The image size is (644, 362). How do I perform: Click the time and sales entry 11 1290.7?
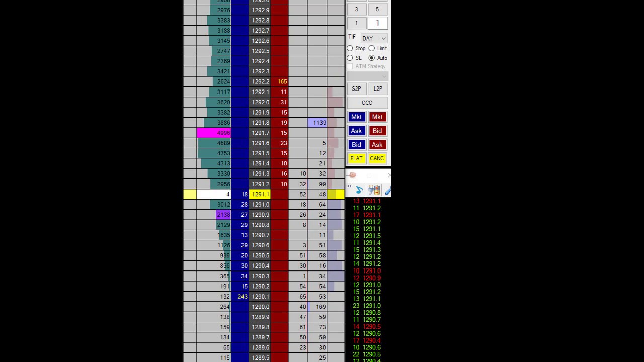367,319
